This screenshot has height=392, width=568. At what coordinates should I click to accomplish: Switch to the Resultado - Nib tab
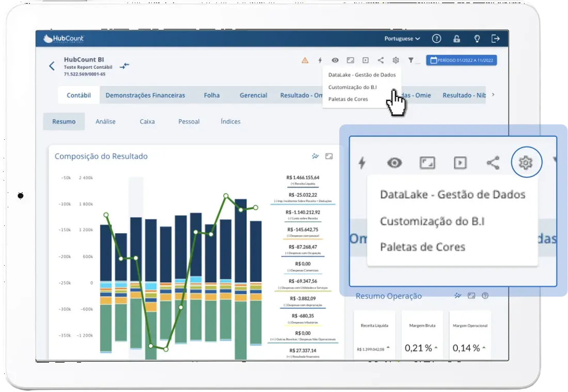pyautogui.click(x=464, y=95)
